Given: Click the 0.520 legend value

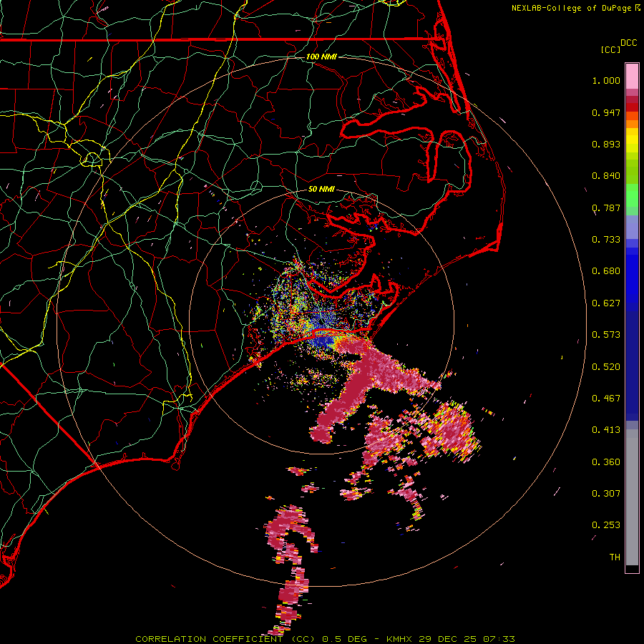Looking at the screenshot, I should (606, 367).
